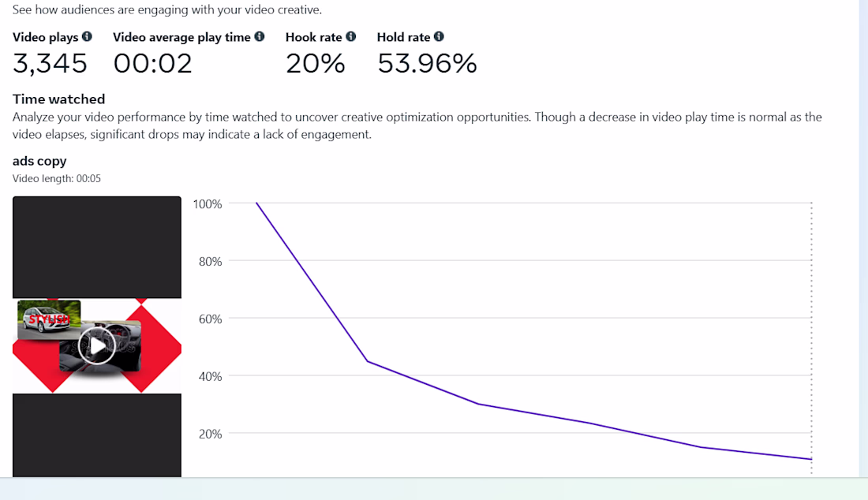
Task: Open the Hook rate info tooltip icon
Action: pos(351,36)
